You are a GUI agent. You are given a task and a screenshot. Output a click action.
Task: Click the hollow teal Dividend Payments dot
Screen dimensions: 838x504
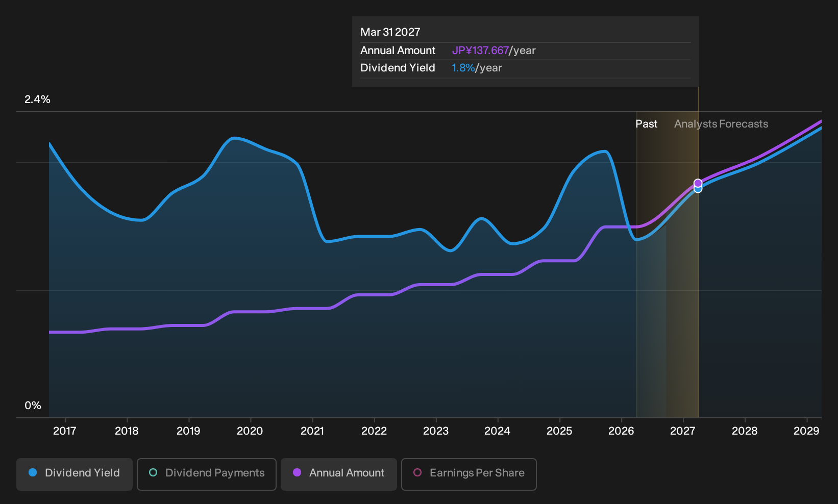(153, 472)
